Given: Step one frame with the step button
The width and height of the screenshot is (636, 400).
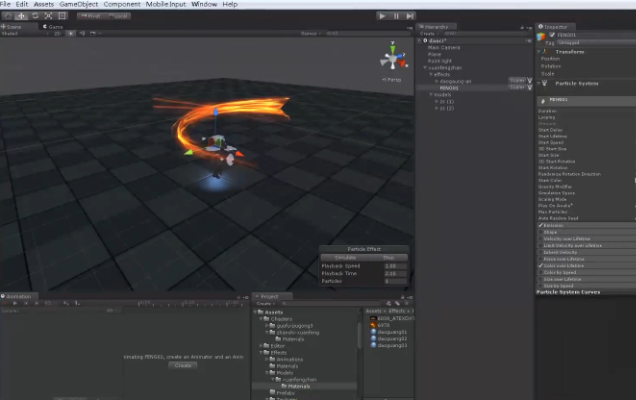Looking at the screenshot, I should coord(410,16).
